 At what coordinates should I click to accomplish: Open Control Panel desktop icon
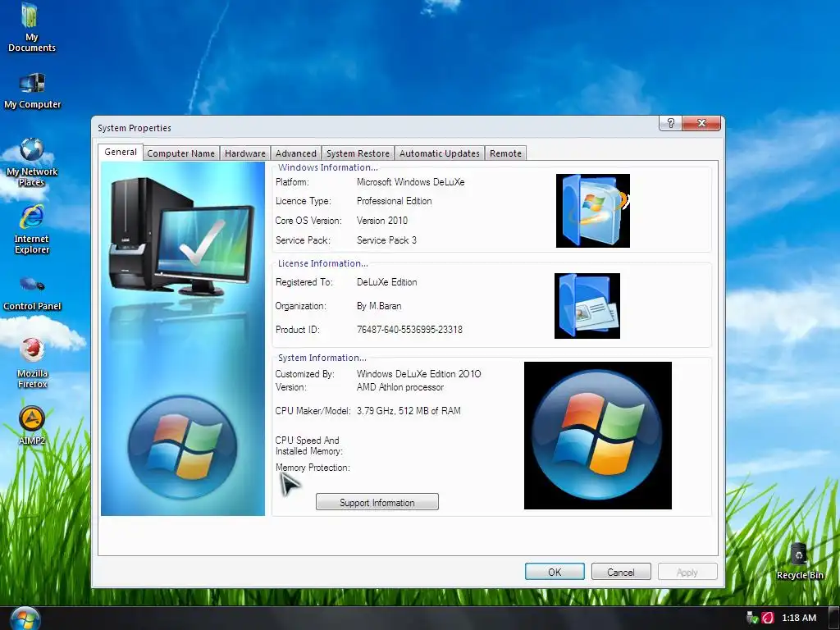tap(32, 293)
